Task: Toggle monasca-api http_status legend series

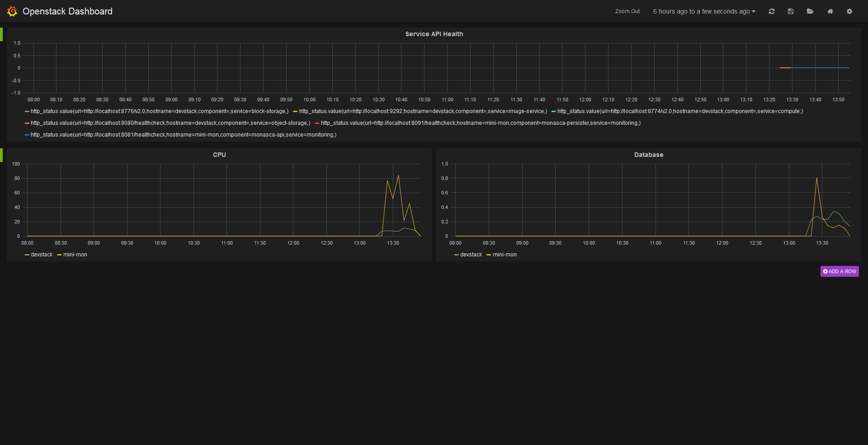Action: tap(184, 135)
